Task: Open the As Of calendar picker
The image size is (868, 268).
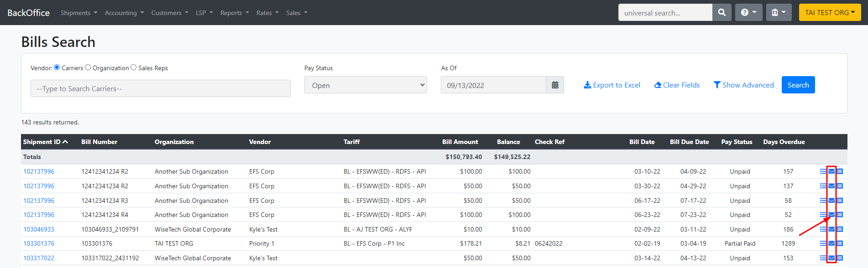Action: (x=555, y=85)
